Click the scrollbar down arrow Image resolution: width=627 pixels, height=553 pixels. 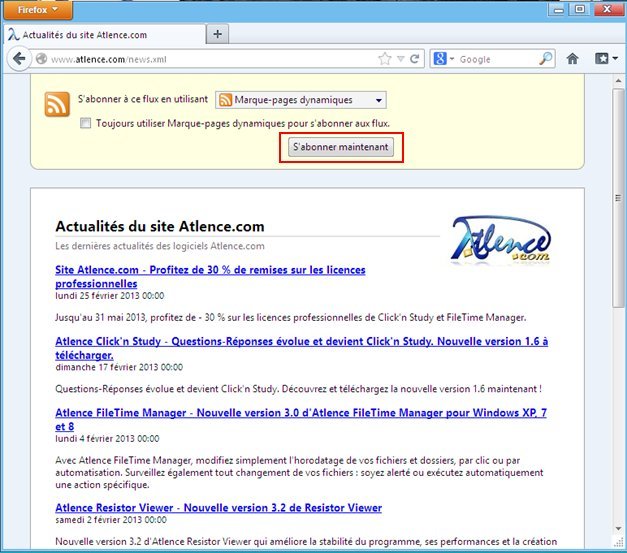618,528
